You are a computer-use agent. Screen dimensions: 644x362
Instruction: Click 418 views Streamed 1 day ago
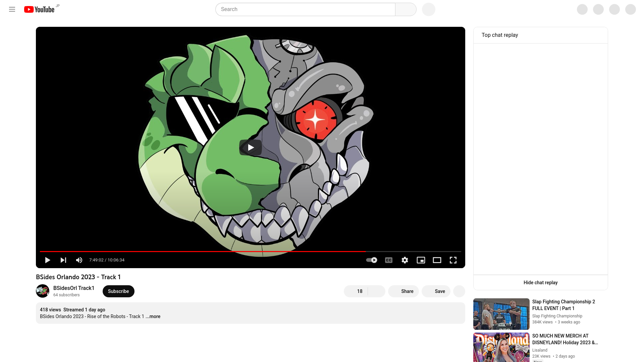72,310
